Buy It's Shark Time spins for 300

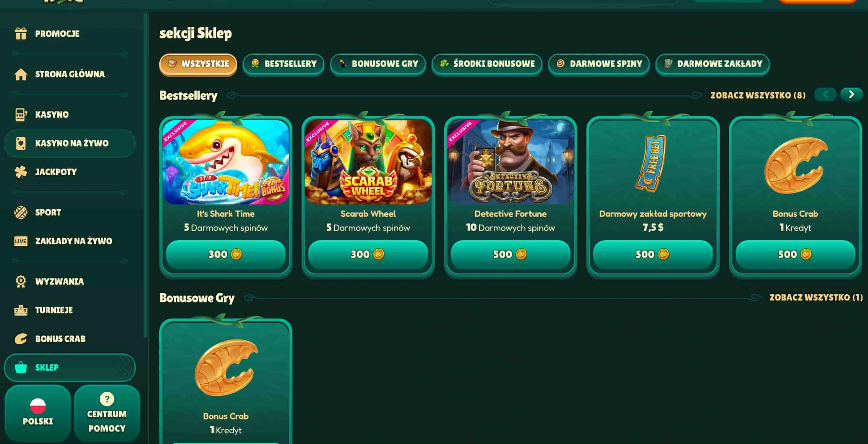(x=226, y=254)
